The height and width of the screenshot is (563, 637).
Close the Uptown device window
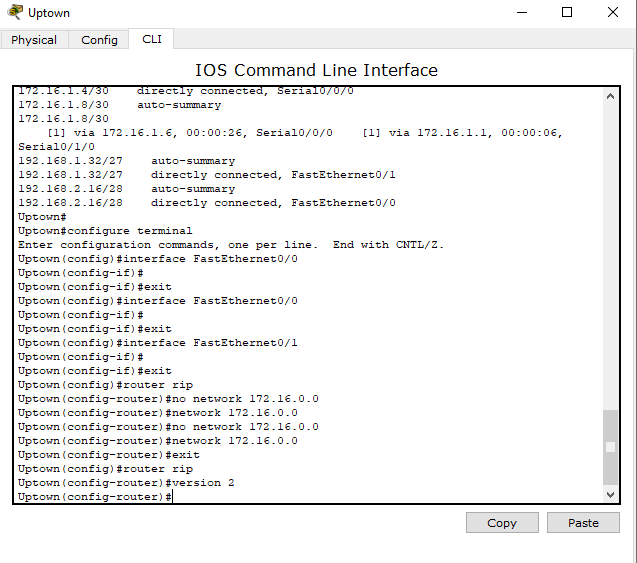613,13
